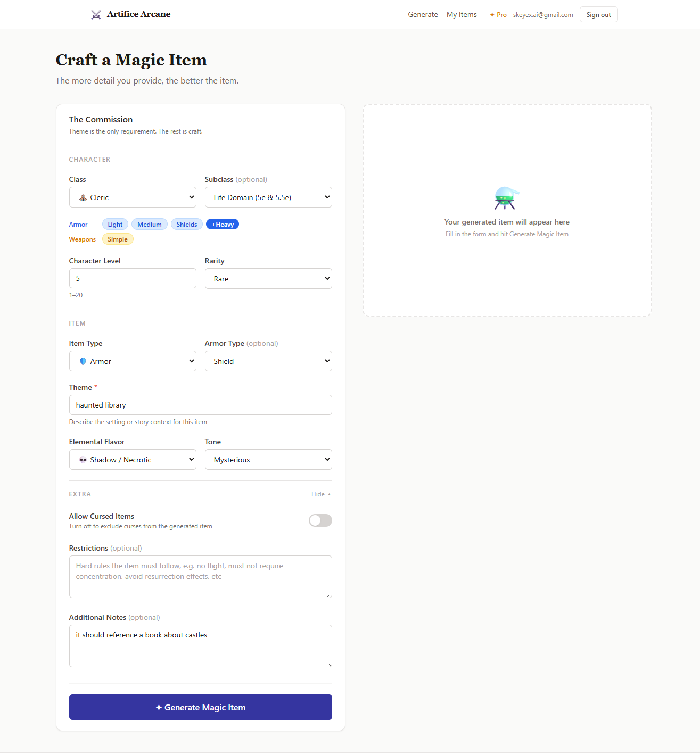The width and height of the screenshot is (700, 755).
Task: Click the Theme text field
Action: coord(201,405)
